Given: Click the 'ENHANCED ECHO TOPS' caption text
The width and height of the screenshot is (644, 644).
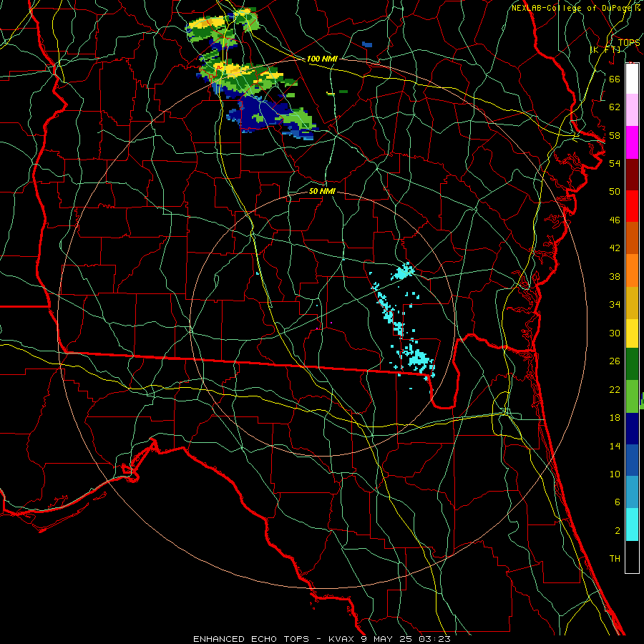Looking at the screenshot, I should pos(251,639).
